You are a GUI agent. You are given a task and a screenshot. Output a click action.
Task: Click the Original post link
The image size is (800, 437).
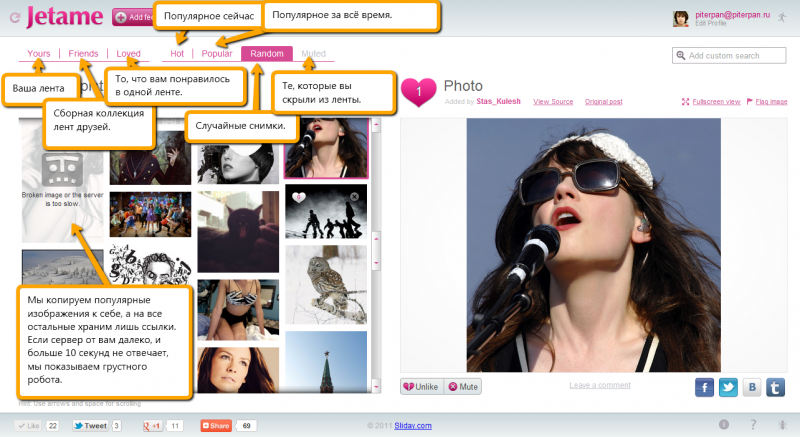pyautogui.click(x=604, y=101)
